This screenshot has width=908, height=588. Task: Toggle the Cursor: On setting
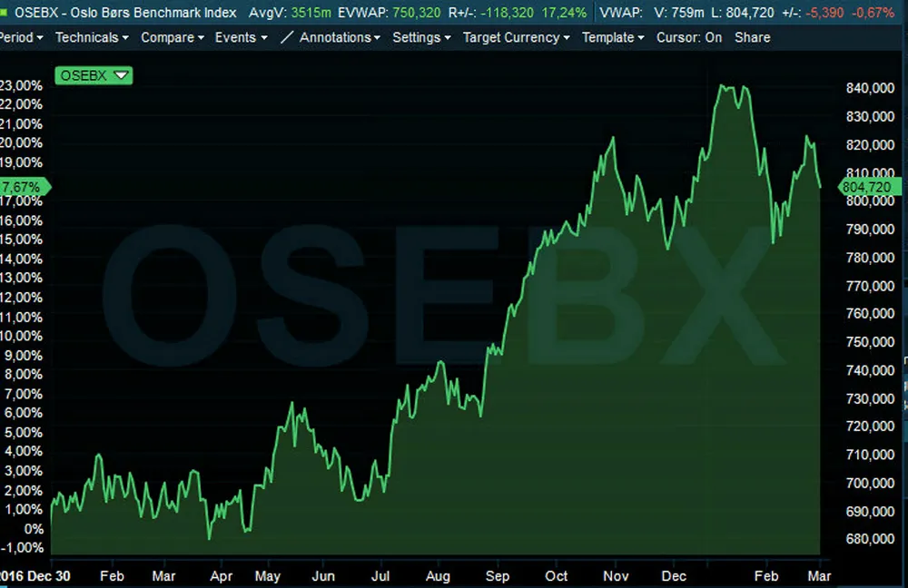coord(688,37)
